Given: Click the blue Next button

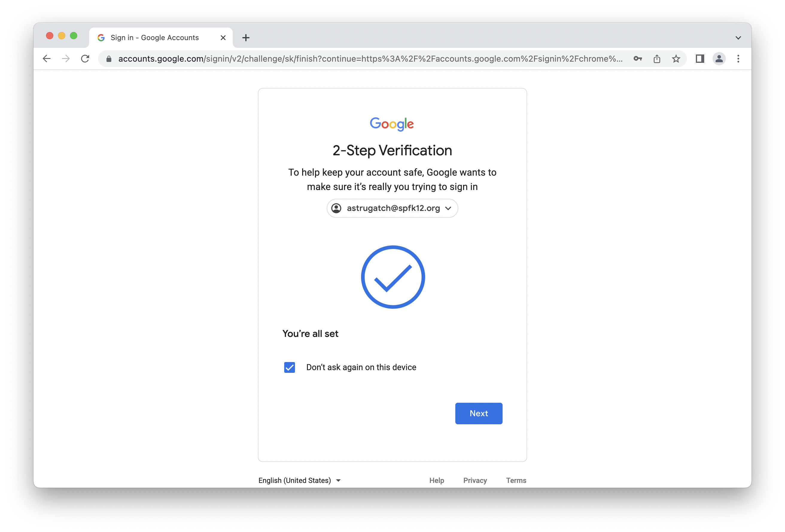Looking at the screenshot, I should point(478,413).
